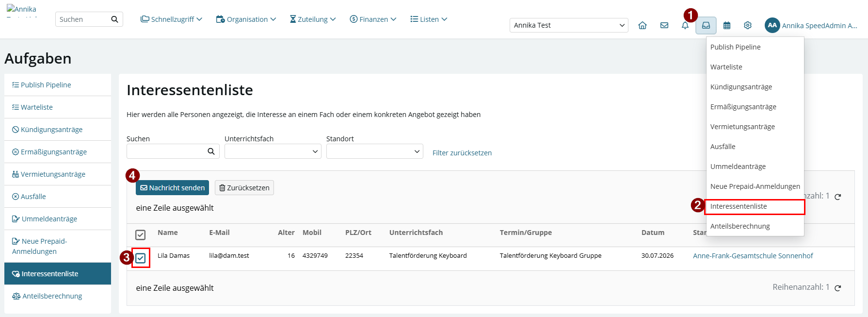Sort by the Alter column header

coord(286,233)
